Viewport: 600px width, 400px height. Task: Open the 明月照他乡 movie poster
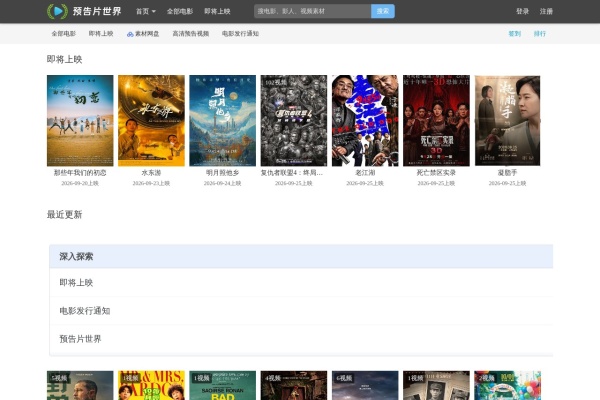222,121
